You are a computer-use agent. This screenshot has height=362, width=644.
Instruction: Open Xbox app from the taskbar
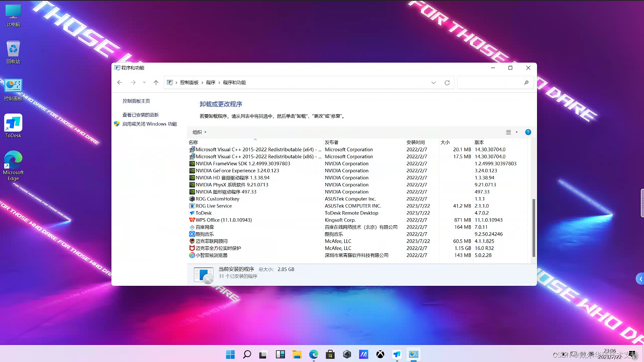click(380, 354)
